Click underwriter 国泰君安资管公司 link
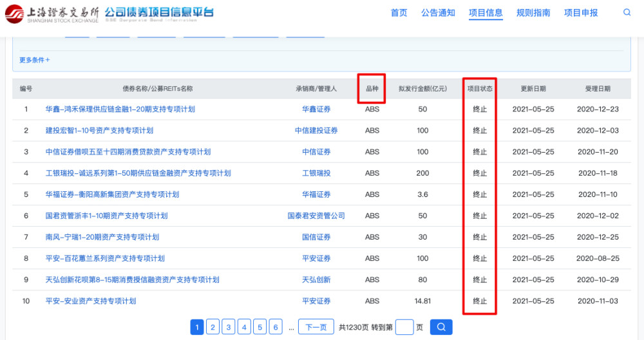644x340 pixels. (x=316, y=216)
